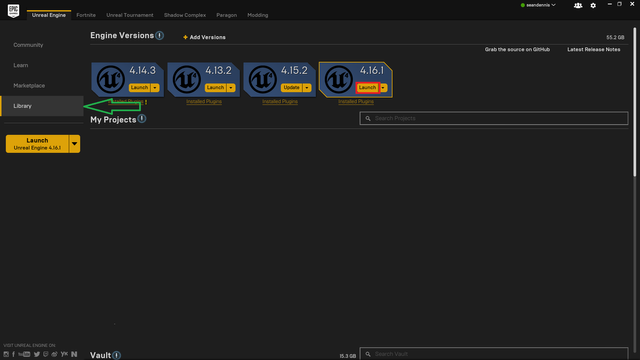Click the plus icon for Add Versions

185,37
